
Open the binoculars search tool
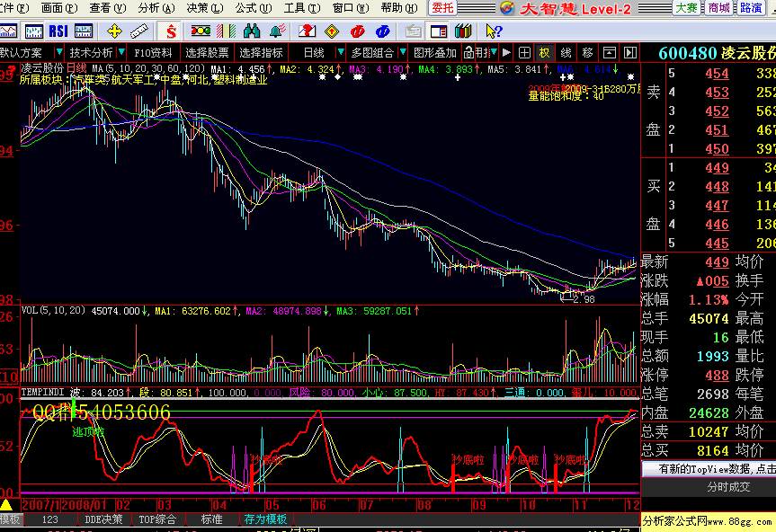252,31
